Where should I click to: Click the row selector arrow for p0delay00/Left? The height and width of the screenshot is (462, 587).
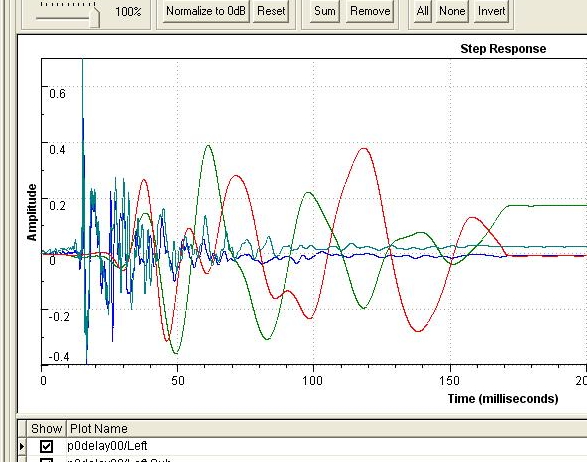pos(22,446)
